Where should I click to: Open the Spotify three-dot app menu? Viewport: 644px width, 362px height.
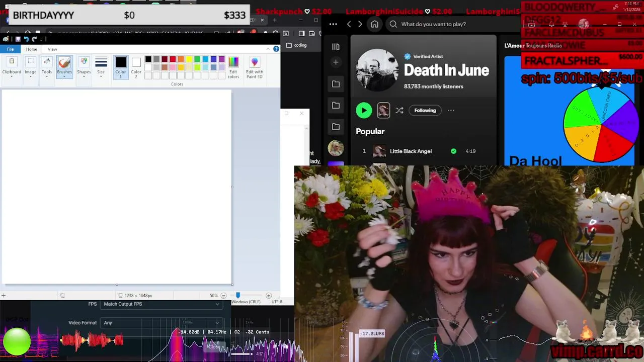[333, 24]
